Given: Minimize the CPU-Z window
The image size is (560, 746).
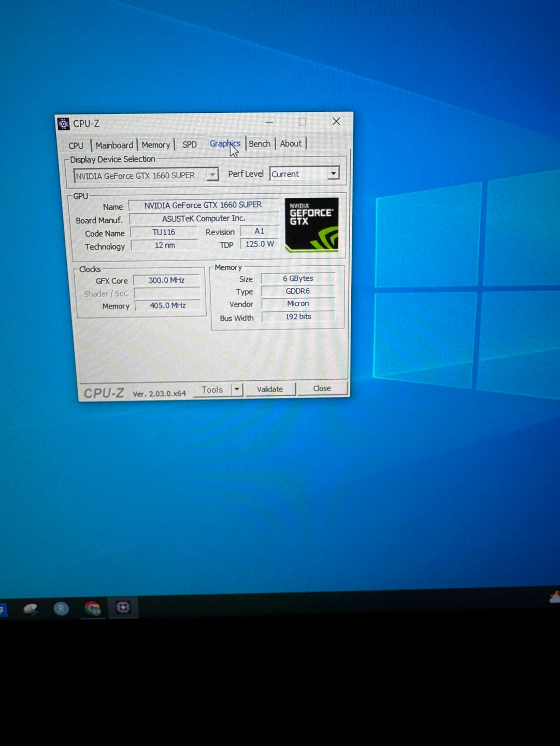Looking at the screenshot, I should pos(269,122).
